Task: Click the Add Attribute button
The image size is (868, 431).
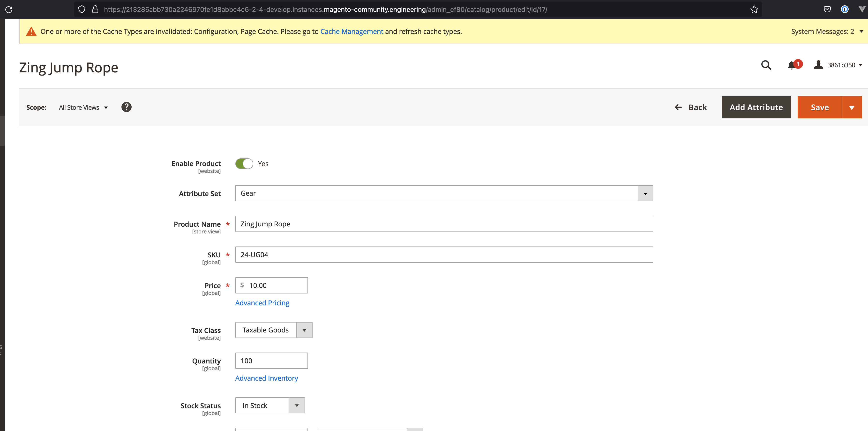Action: tap(756, 107)
